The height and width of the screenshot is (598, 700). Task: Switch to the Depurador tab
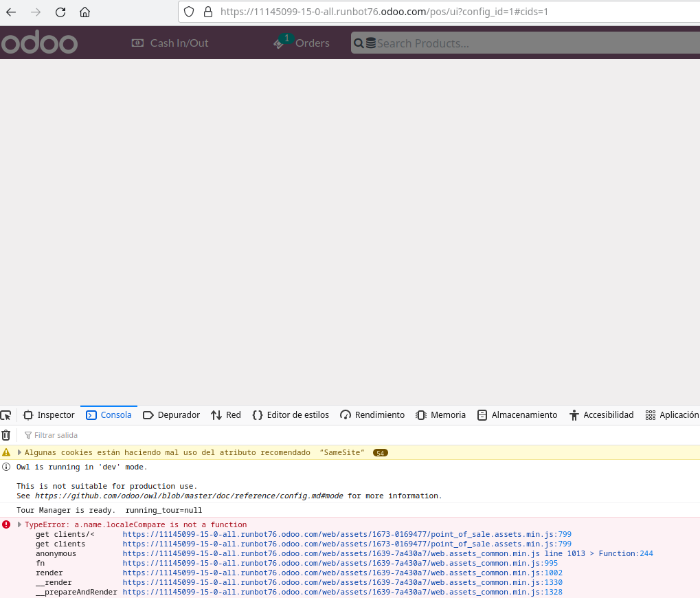pyautogui.click(x=171, y=414)
